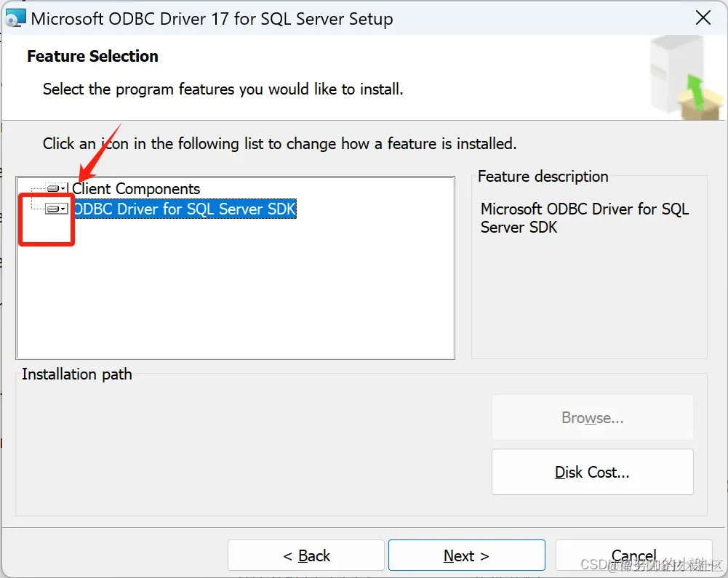728x578 pixels.
Task: Proceed with the Next button
Action: [x=467, y=555]
